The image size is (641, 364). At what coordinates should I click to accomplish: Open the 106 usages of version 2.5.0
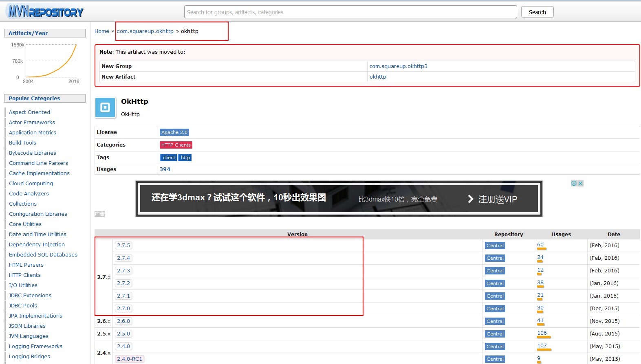(542, 333)
